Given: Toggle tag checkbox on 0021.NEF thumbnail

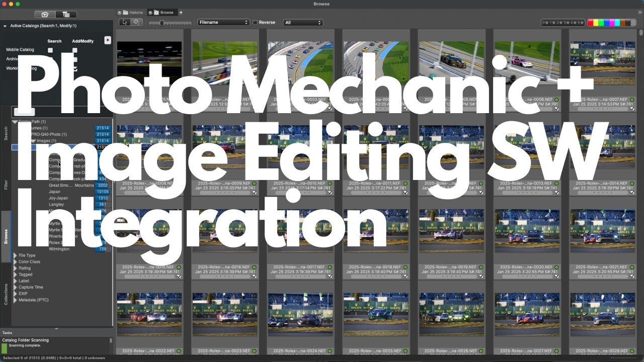Looking at the screenshot, I should click(x=632, y=276).
